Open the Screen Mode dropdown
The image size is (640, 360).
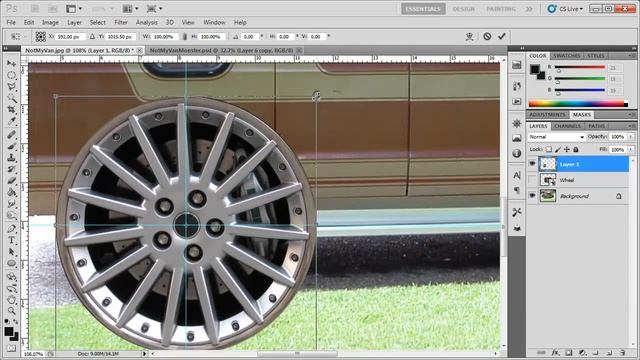155,9
